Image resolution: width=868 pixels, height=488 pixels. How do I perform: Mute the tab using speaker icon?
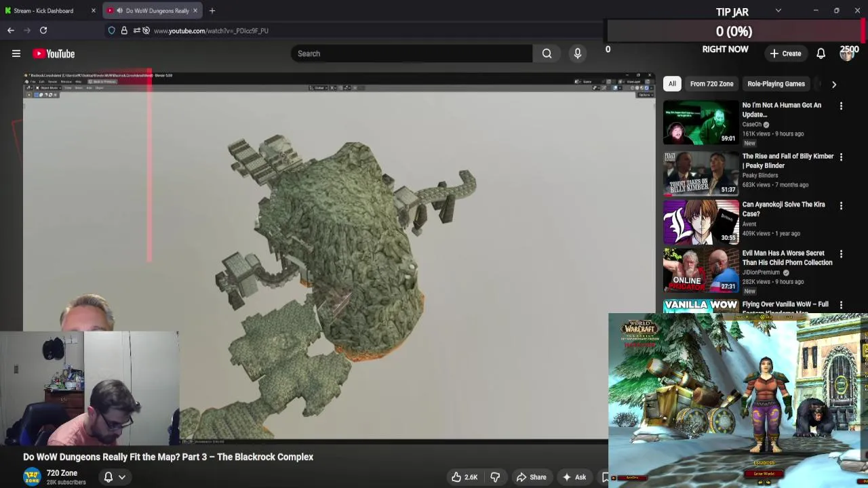119,11
